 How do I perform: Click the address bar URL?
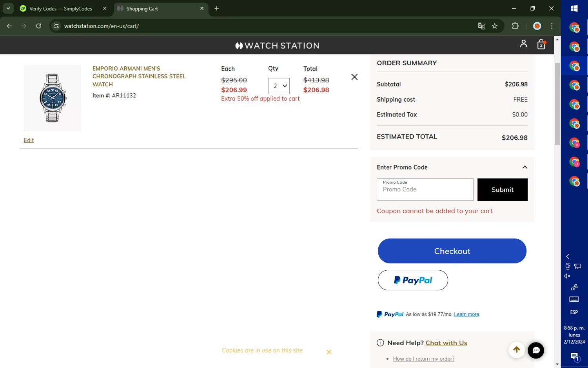pyautogui.click(x=102, y=26)
